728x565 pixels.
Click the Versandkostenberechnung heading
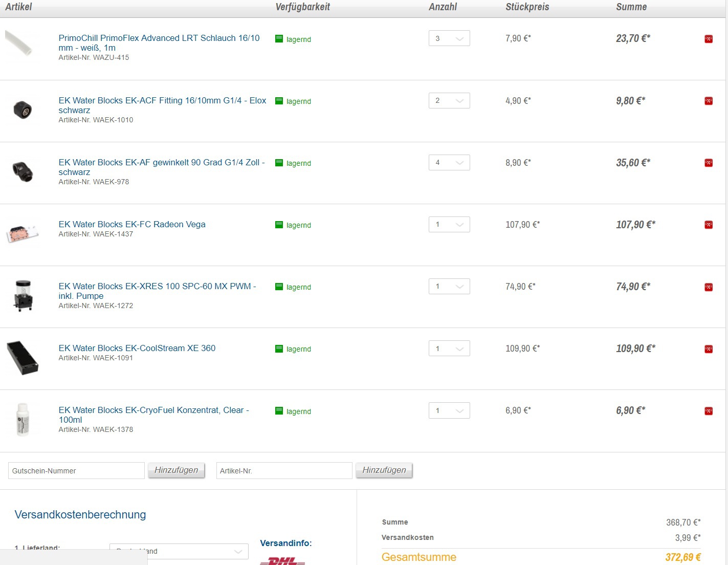coord(80,514)
